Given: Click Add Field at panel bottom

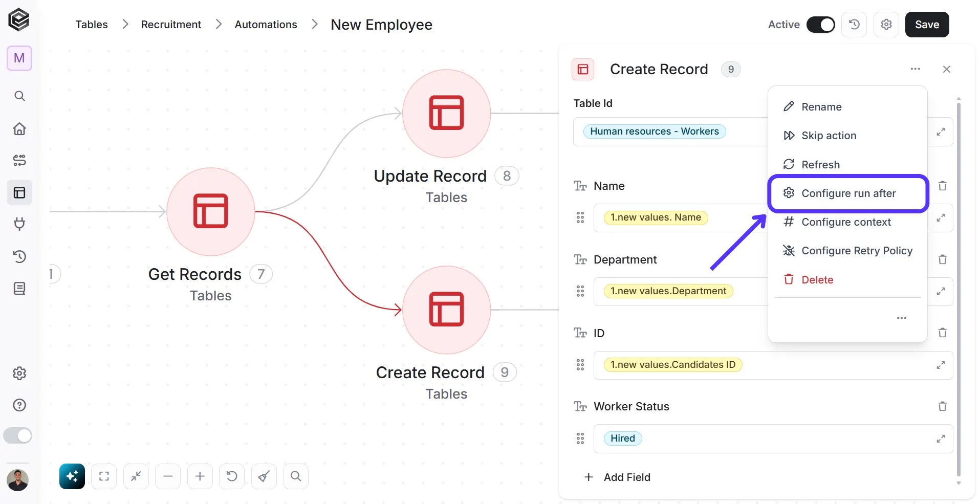Looking at the screenshot, I should click(x=617, y=477).
